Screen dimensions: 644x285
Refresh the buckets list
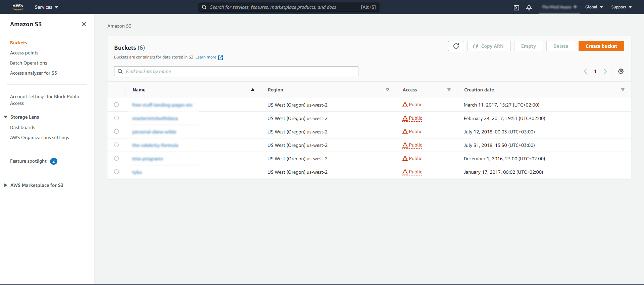click(456, 46)
